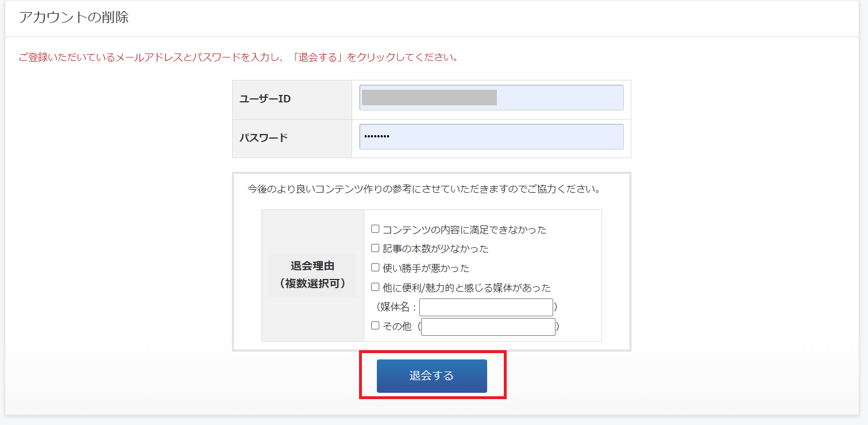Enable the 使い勝手が悪かった checkbox
The height and width of the screenshot is (425, 868).
point(375,267)
